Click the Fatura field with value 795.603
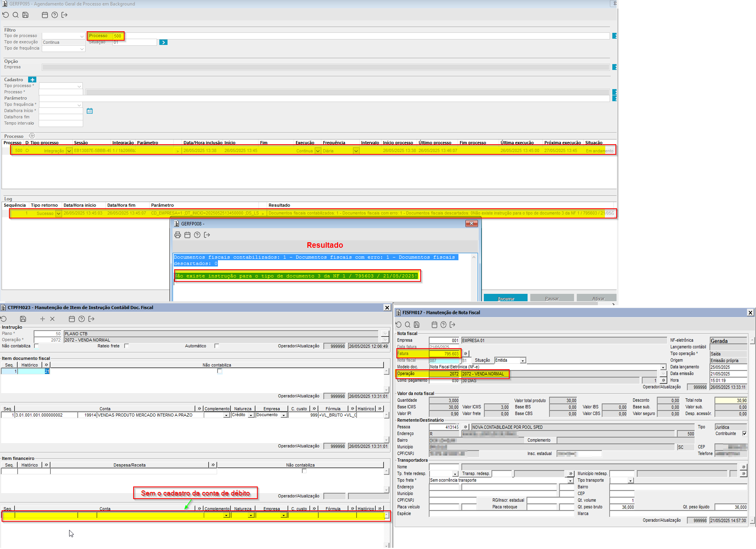Image resolution: width=756 pixels, height=549 pixels. click(x=445, y=354)
